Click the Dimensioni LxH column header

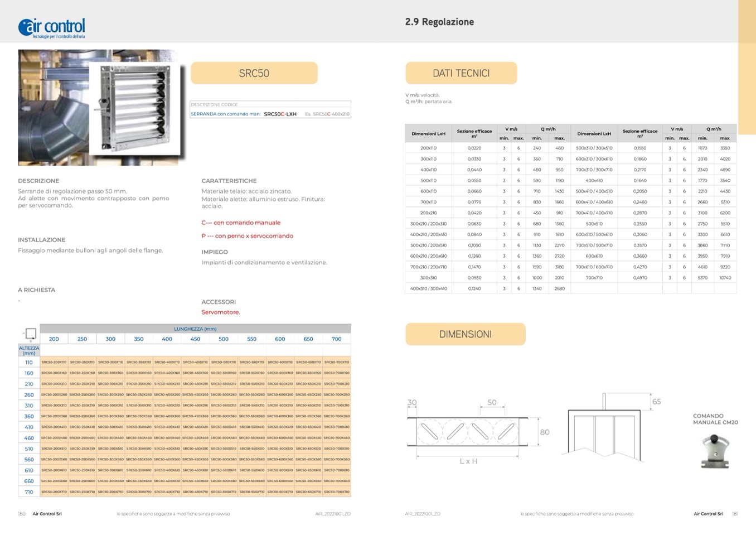pos(428,134)
